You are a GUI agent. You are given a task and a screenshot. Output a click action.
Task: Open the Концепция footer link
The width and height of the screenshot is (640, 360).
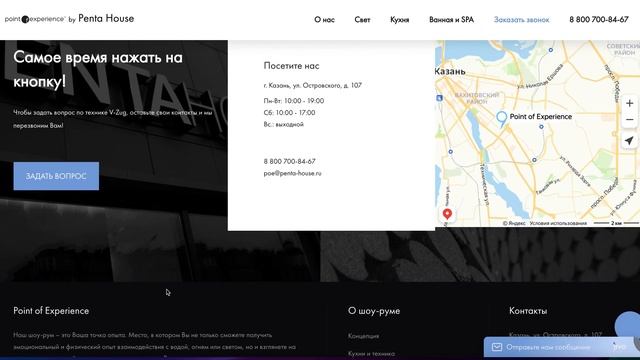pos(363,336)
